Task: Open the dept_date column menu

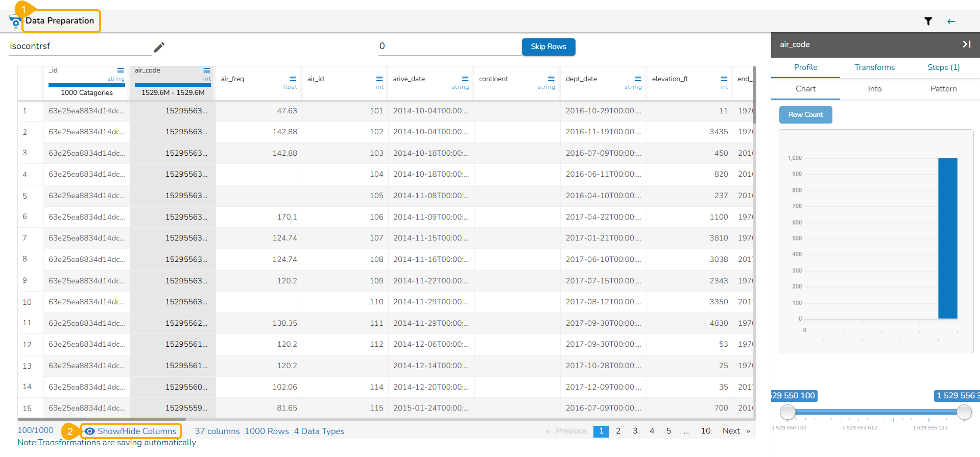Action: (638, 79)
